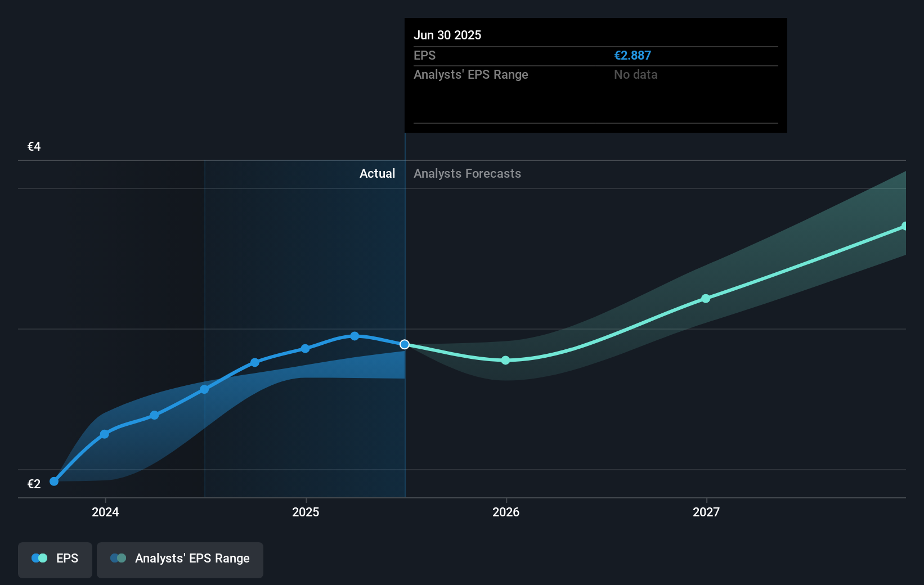Click the peak EPS data point before forecasts
Image resolution: width=924 pixels, height=585 pixels.
[x=354, y=336]
